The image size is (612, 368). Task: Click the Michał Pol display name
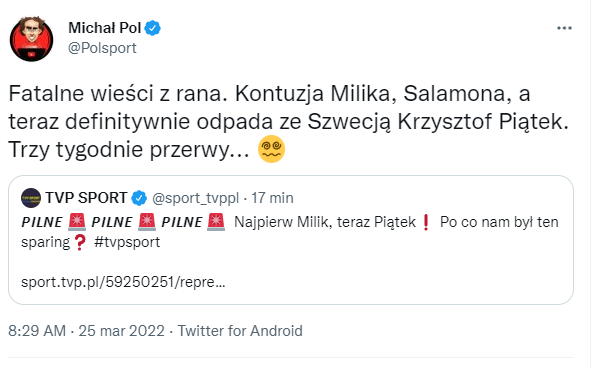105,28
